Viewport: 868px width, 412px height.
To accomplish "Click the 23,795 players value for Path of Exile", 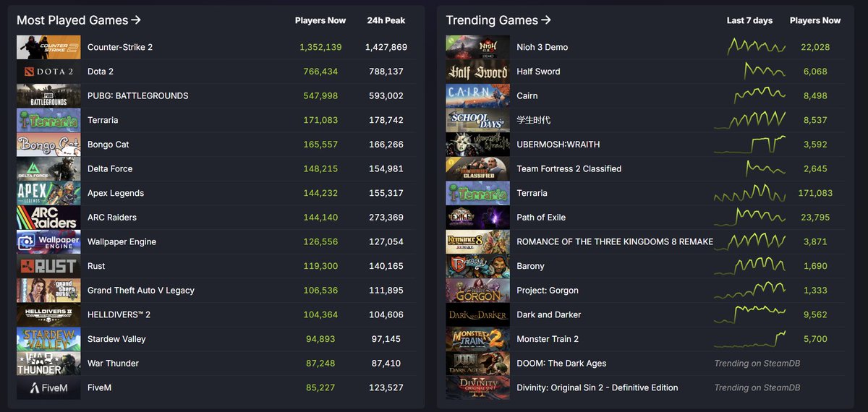I will pyautogui.click(x=815, y=218).
